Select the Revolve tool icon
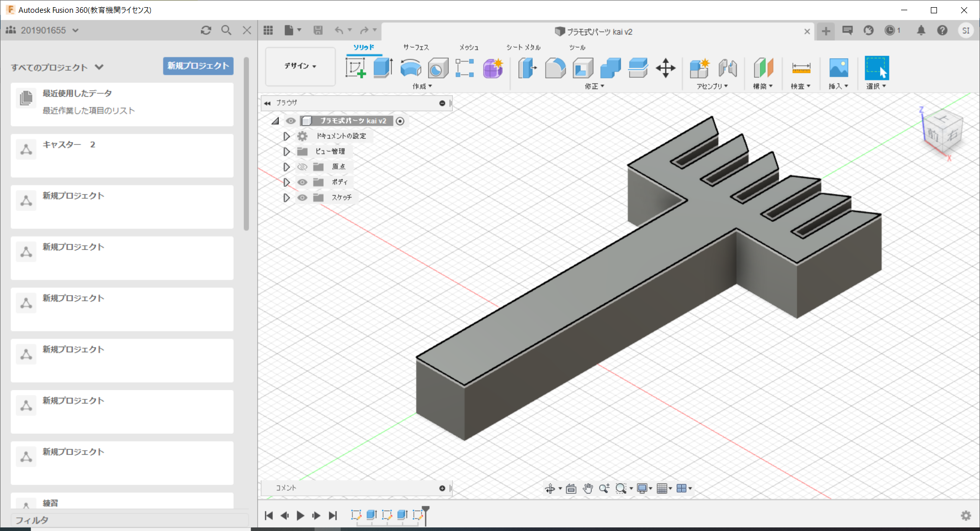The height and width of the screenshot is (531, 980). click(410, 68)
